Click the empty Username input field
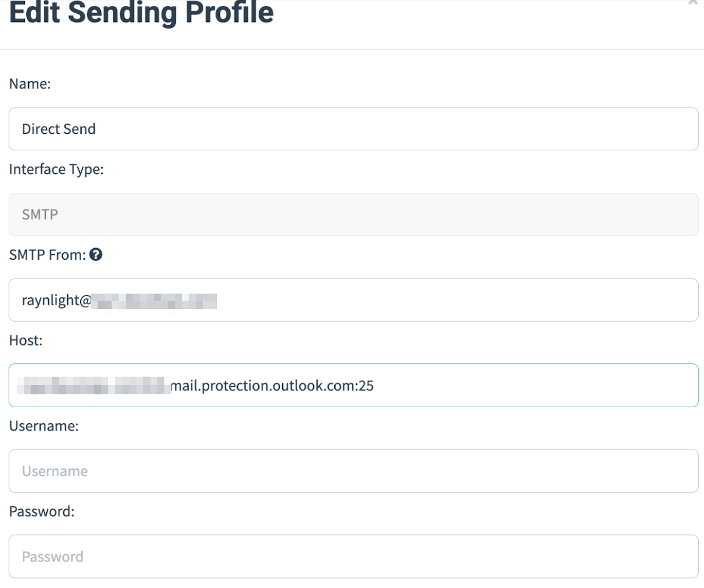 334,471
